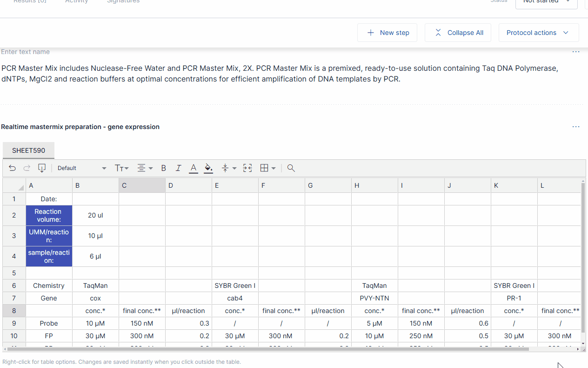This screenshot has height=368, width=588.
Task: Open the borders options grid icon
Action: pos(265,168)
